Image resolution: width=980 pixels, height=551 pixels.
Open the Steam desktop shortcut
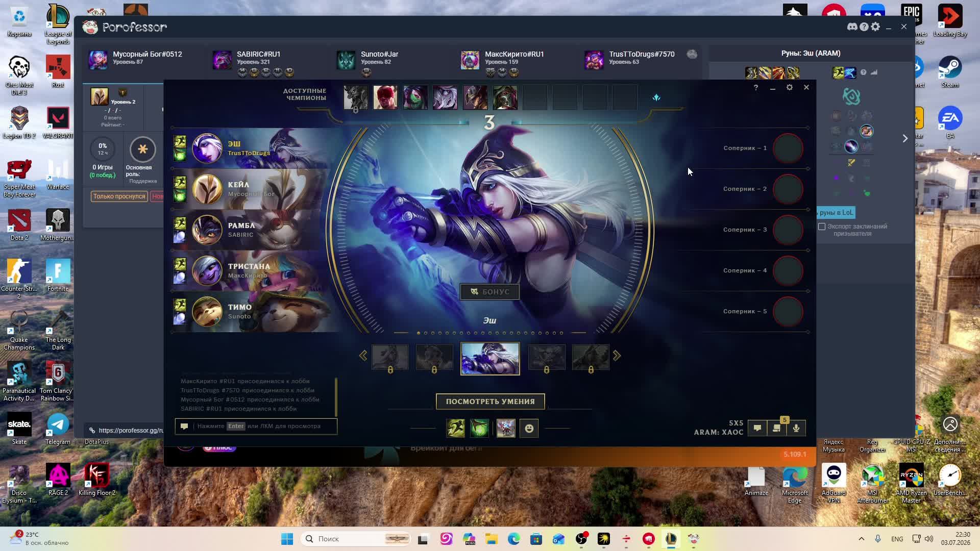click(x=950, y=72)
